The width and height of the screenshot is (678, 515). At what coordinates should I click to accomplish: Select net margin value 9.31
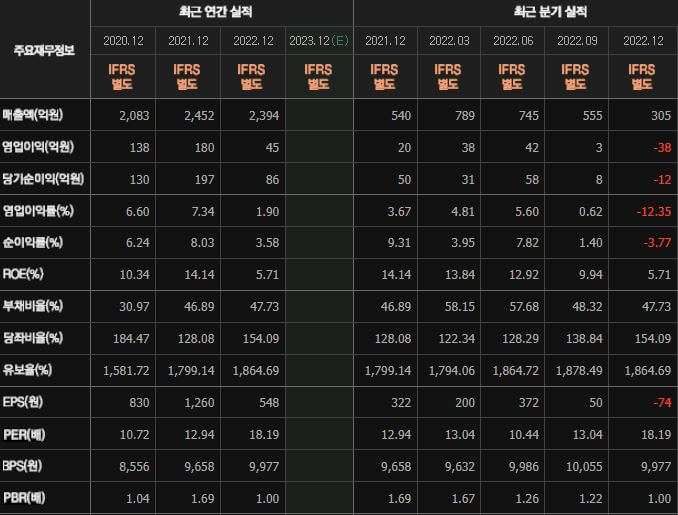399,243
